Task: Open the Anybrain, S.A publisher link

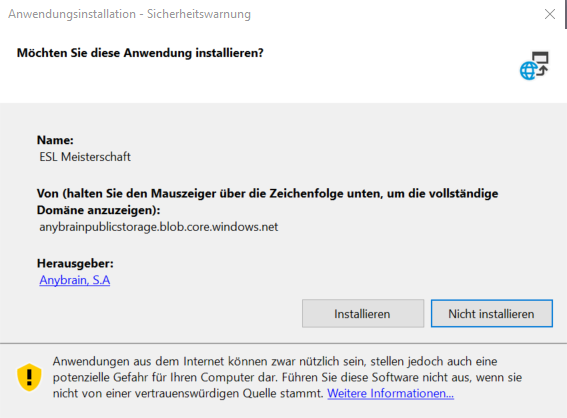Action: (x=75, y=280)
